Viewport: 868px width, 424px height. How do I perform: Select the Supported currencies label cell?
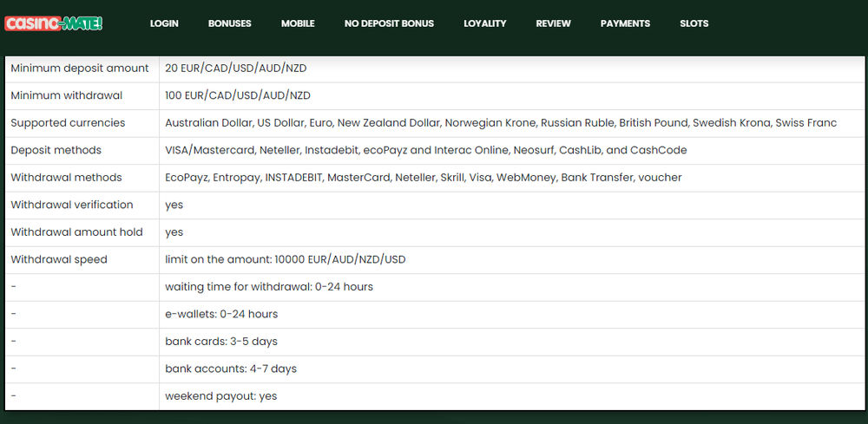[68, 123]
